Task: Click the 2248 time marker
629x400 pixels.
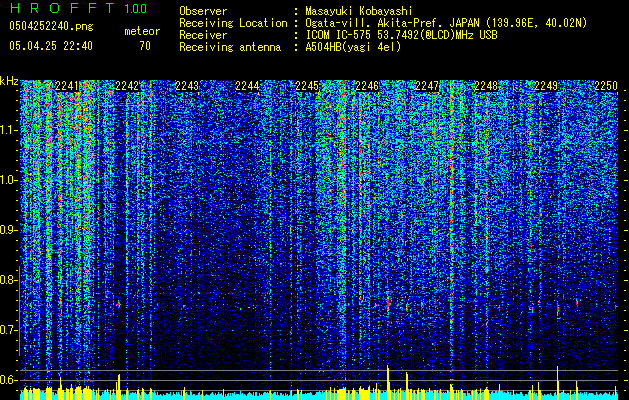Action: (486, 86)
